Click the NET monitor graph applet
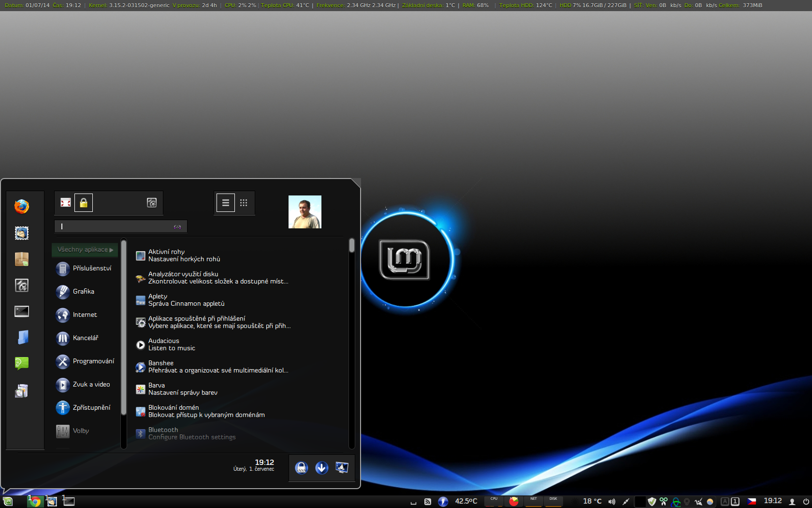 (x=534, y=501)
